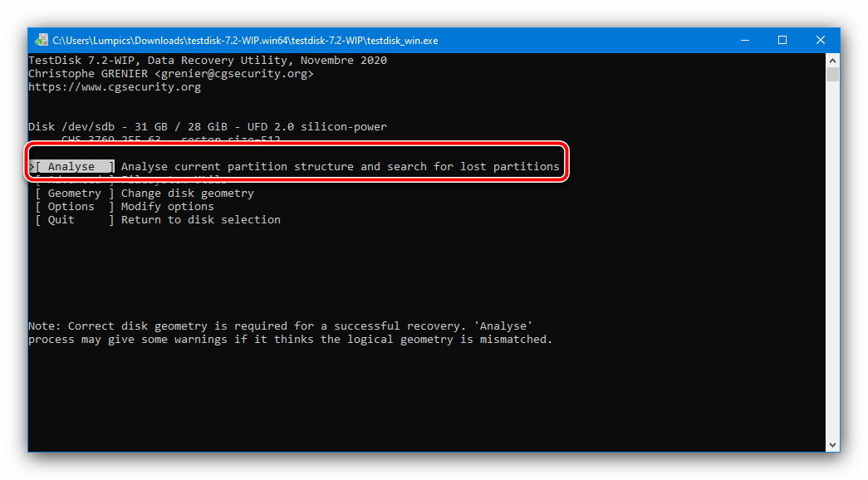Select the highlighted Analyse menu entry
This screenshot has height=480, width=868.
71,167
